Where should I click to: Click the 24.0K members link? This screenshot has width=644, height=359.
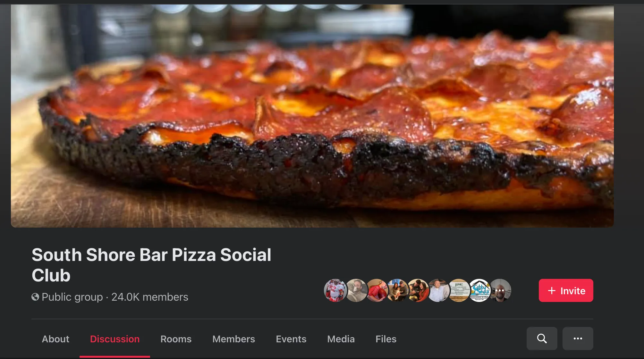point(149,297)
